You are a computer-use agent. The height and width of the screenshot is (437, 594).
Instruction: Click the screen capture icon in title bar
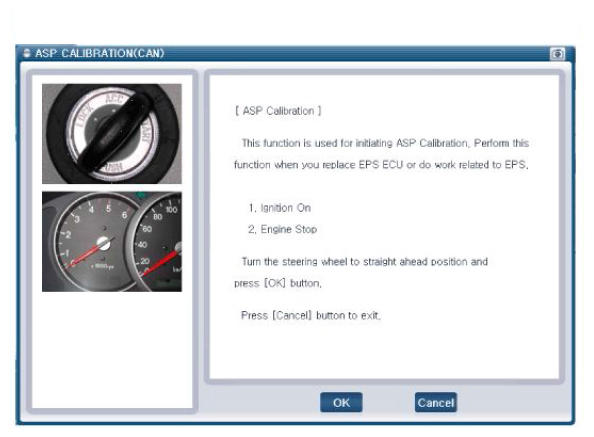click(557, 54)
